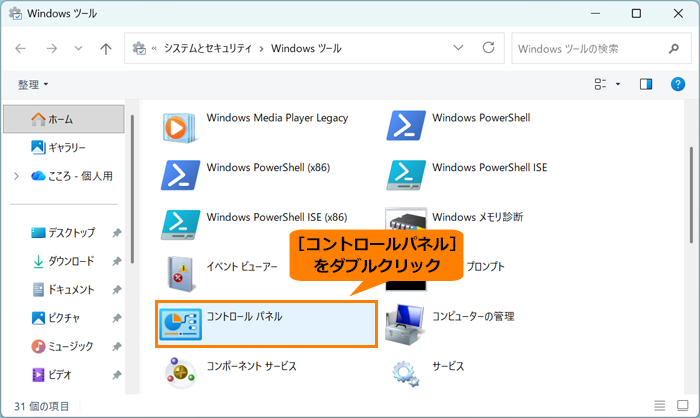700x418 pixels.
Task: Click the サービス gear icon
Action: pos(401,372)
